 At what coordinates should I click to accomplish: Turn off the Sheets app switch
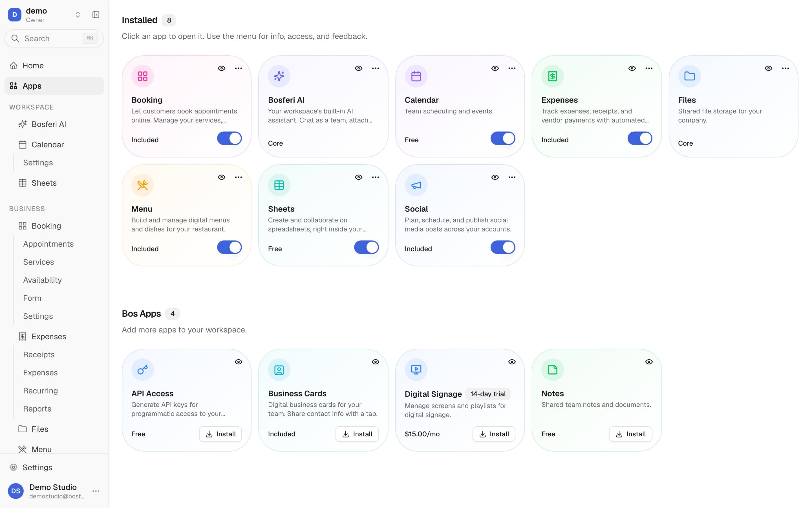[367, 247]
